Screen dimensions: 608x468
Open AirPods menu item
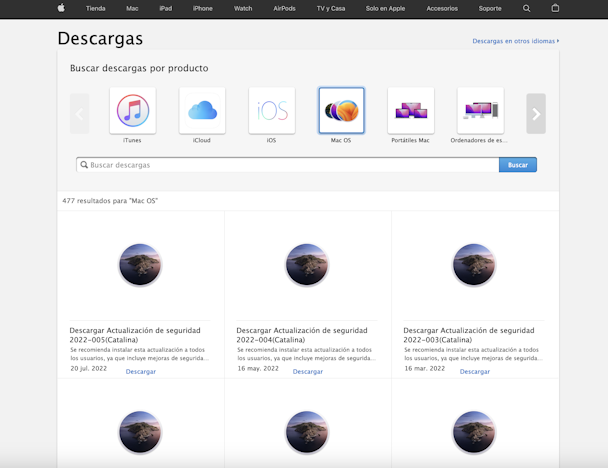click(x=284, y=8)
